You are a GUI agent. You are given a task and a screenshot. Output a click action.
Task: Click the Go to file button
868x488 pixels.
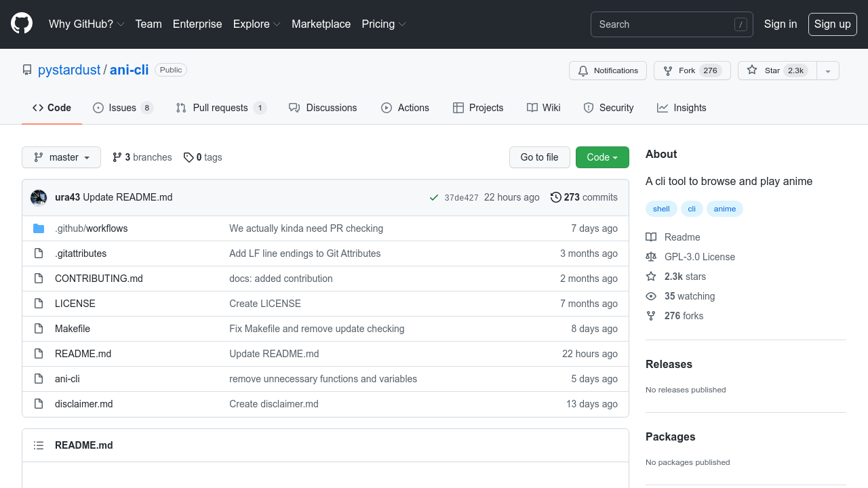click(x=540, y=157)
